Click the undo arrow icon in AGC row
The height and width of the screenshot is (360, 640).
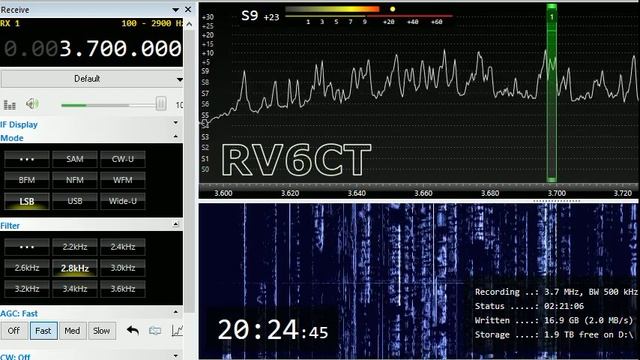(x=133, y=331)
